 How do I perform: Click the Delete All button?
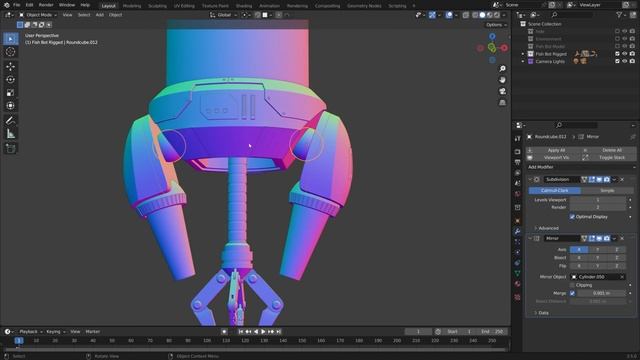pos(609,150)
